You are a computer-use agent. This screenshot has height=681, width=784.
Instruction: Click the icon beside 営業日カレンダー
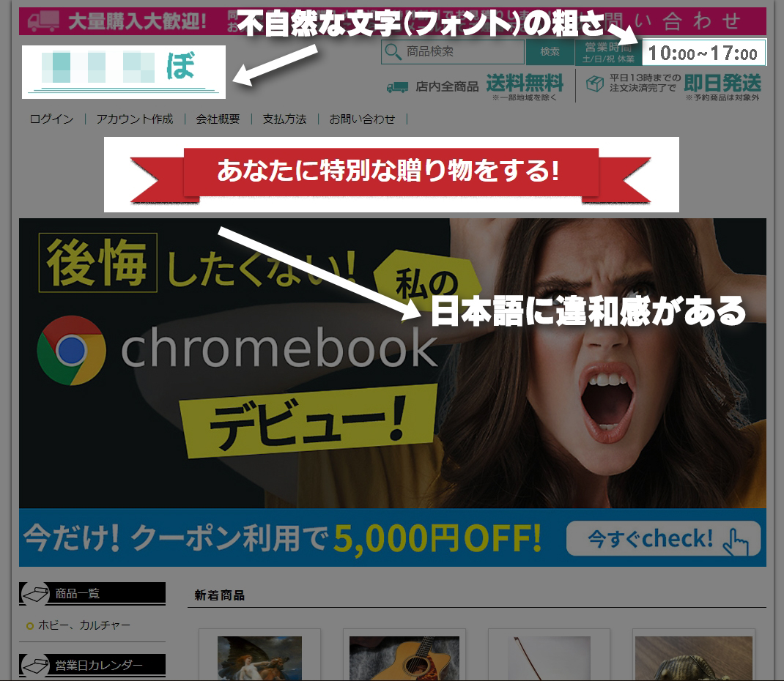tap(34, 666)
